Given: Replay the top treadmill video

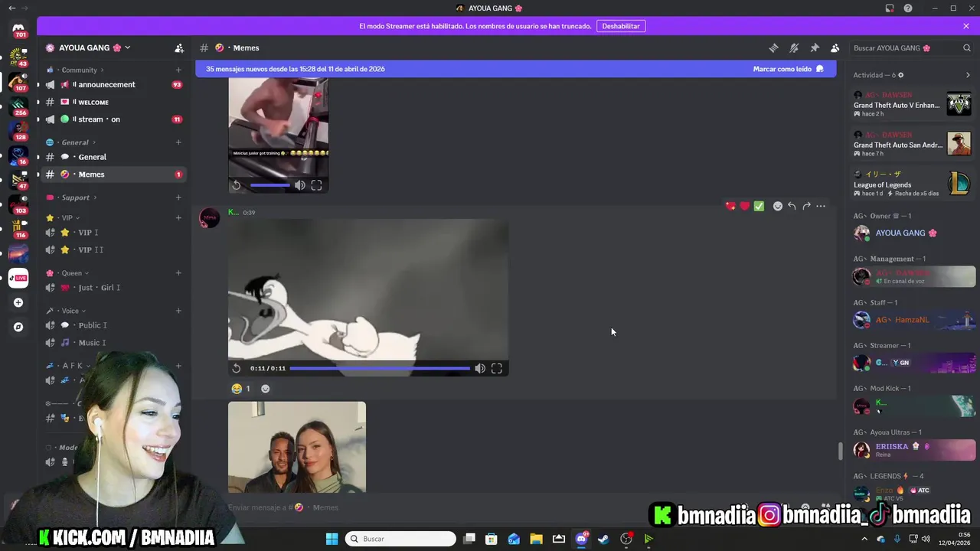Looking at the screenshot, I should 237,185.
